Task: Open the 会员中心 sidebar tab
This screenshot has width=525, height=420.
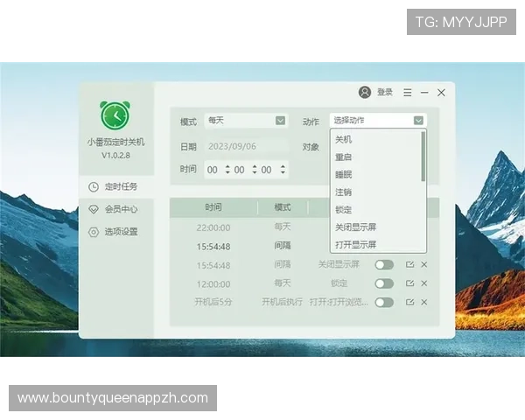Action: (x=116, y=209)
